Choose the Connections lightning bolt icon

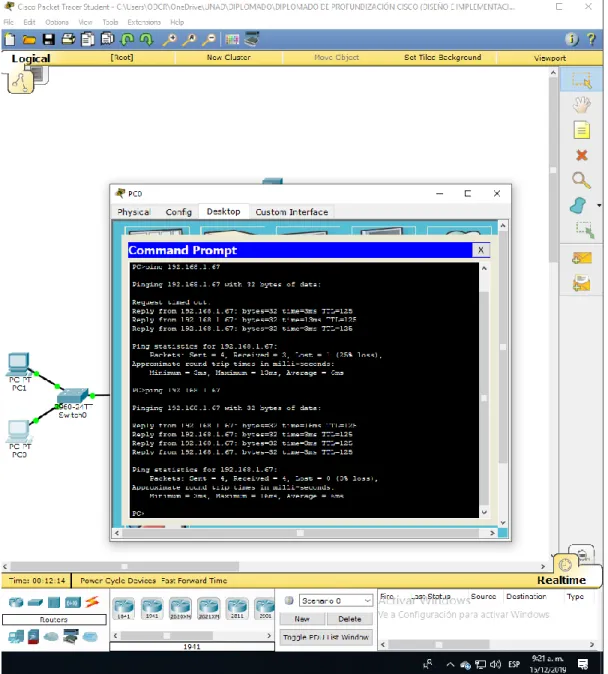pos(92,602)
